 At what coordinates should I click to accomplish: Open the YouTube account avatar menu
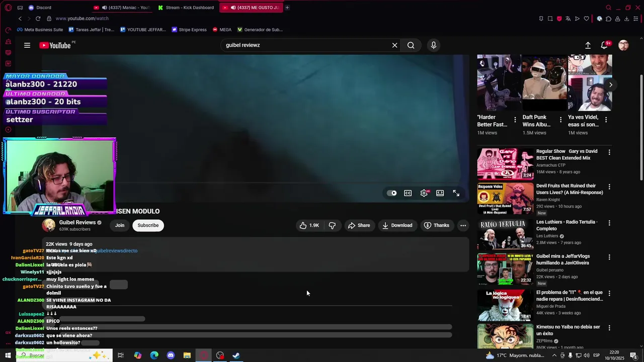pos(623,45)
